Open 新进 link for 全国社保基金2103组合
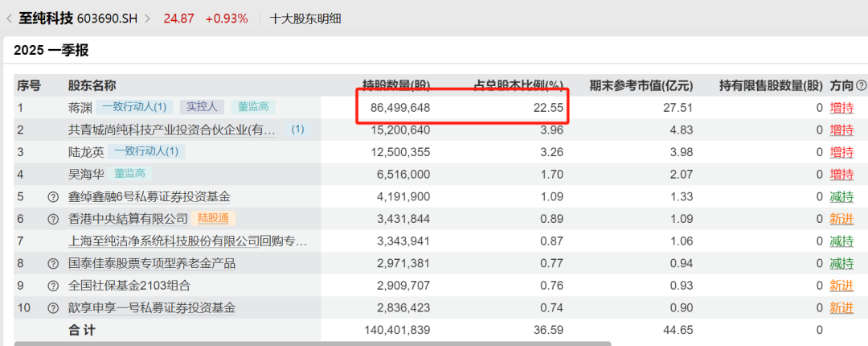This screenshot has width=868, height=346. (841, 285)
